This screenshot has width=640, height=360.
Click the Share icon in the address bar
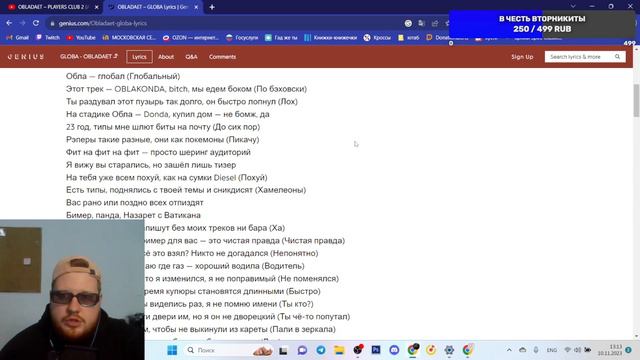[x=435, y=23]
